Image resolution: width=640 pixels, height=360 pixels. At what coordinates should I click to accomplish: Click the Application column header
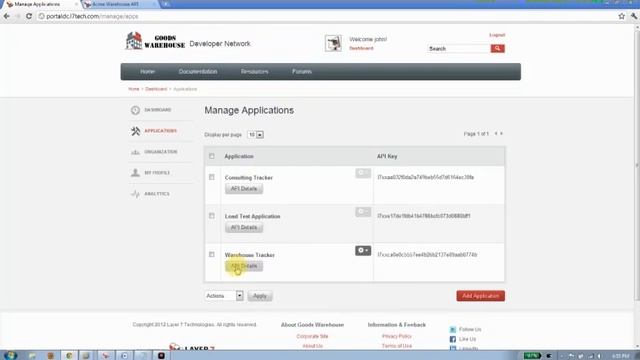click(239, 156)
